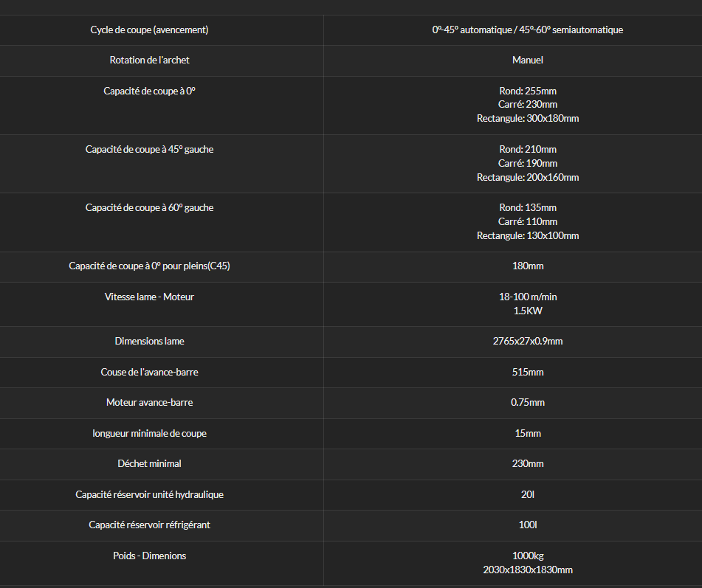702x588 pixels.
Task: Select the 'Rond: 210mm' value
Action: (527, 150)
